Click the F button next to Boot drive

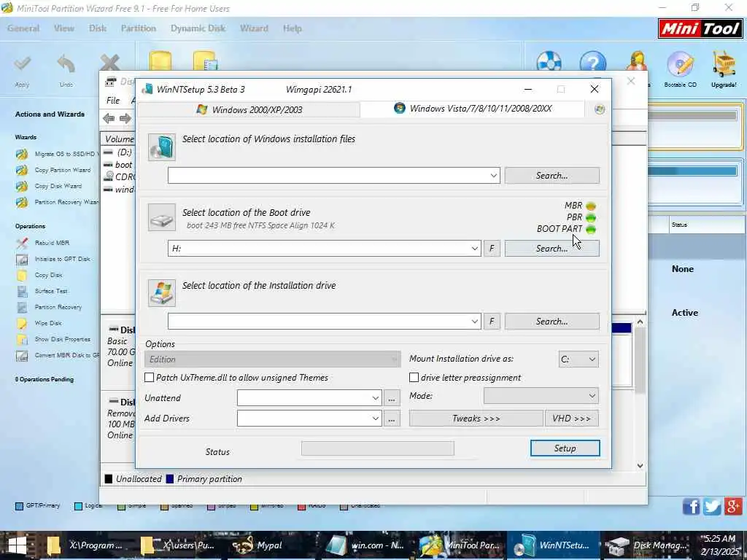492,248
